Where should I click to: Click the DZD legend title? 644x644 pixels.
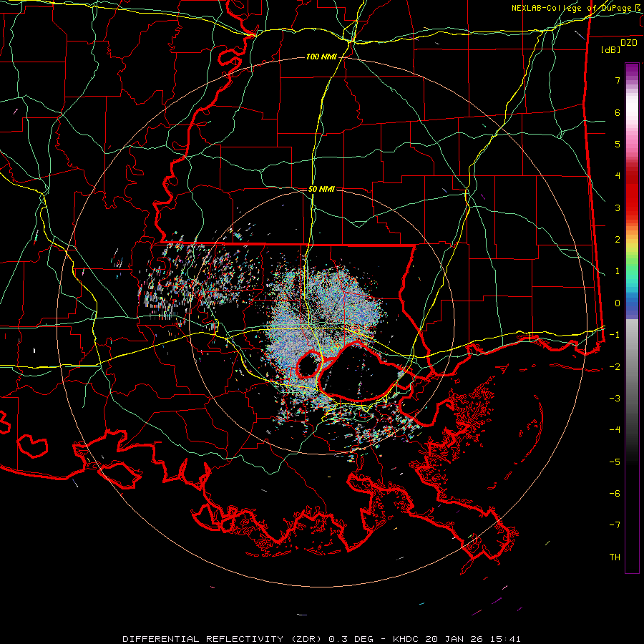click(x=628, y=43)
